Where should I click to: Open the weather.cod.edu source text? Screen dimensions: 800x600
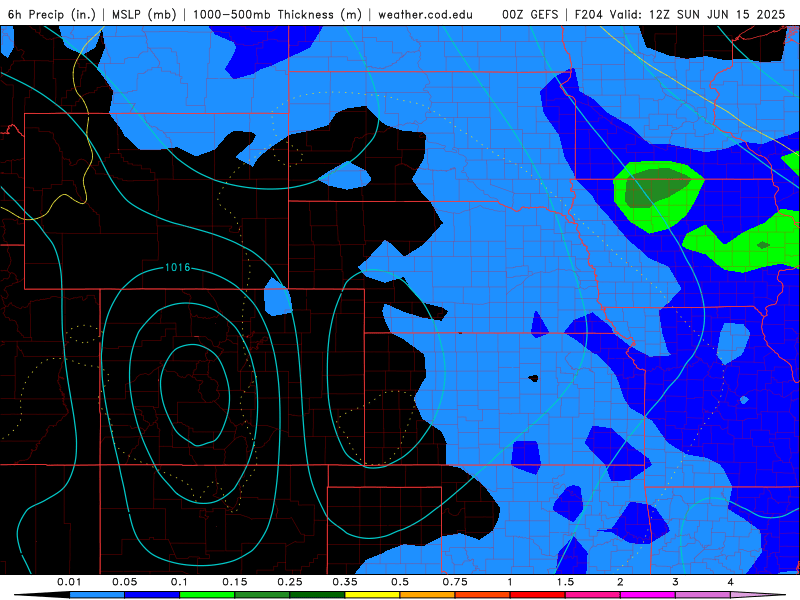425,14
